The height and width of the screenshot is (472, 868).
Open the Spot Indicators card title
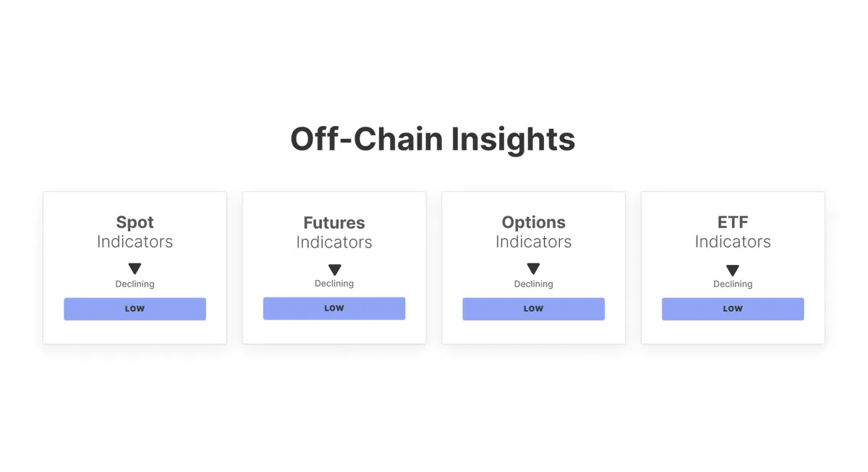[135, 222]
